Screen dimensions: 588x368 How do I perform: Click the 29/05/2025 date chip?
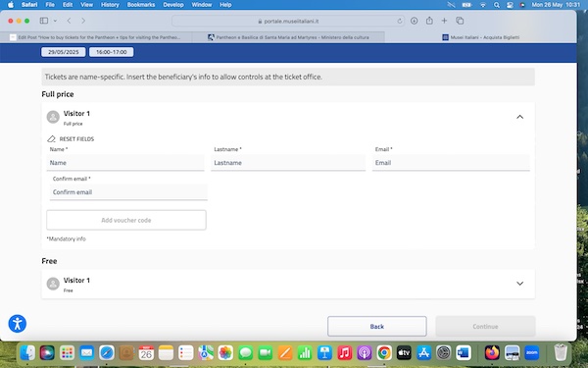(64, 52)
